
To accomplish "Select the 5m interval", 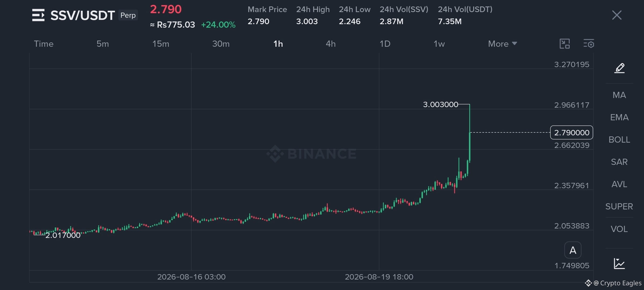I will tap(103, 44).
